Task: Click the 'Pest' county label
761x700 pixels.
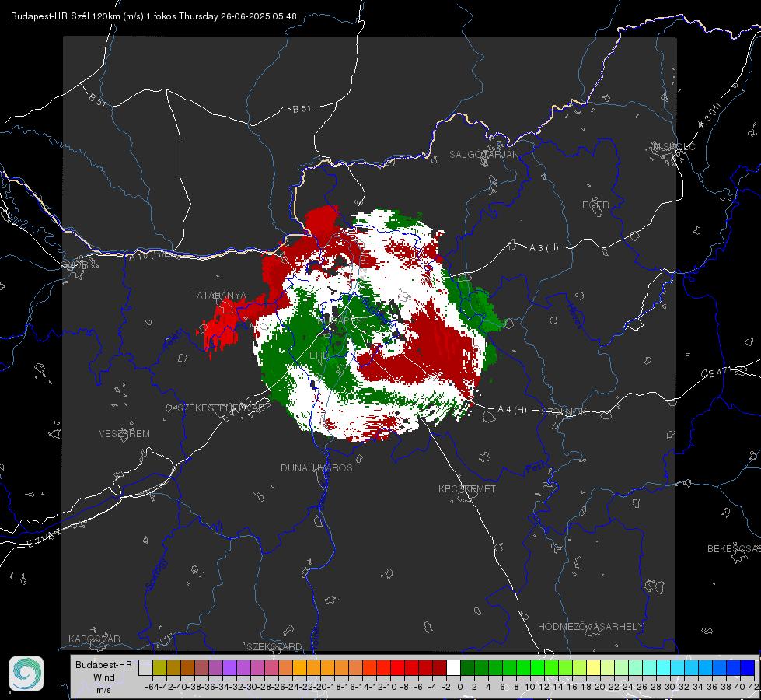Action: (535, 469)
